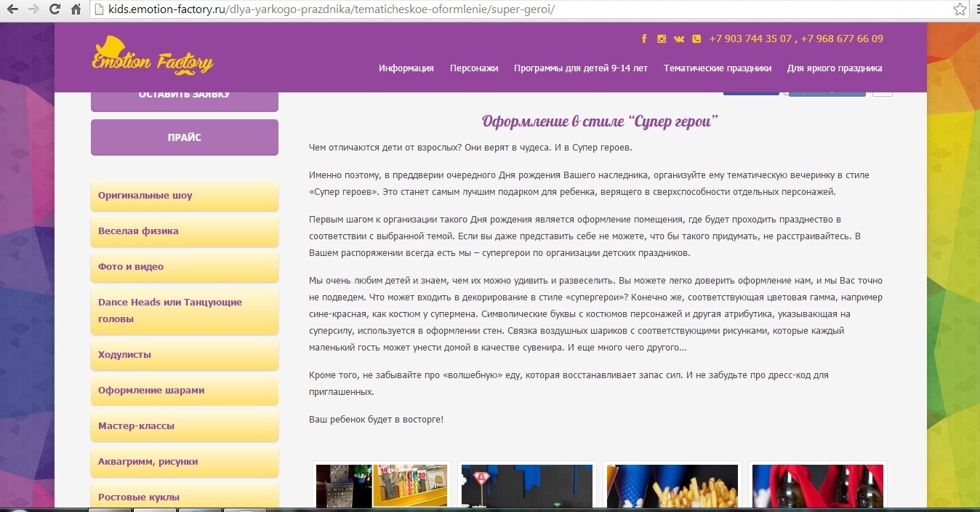980x512 pixels.
Task: Open the Instagram icon in the header
Action: [x=662, y=39]
